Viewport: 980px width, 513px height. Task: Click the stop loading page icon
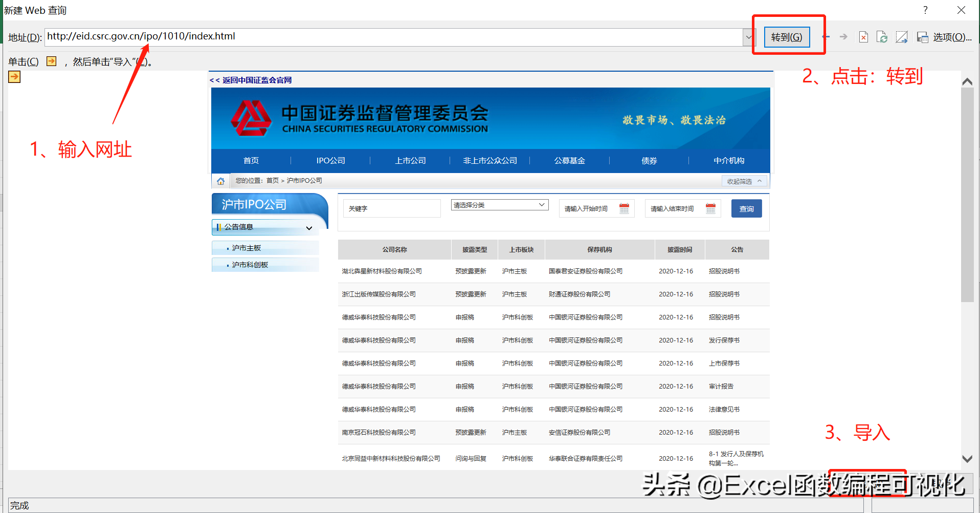(863, 37)
